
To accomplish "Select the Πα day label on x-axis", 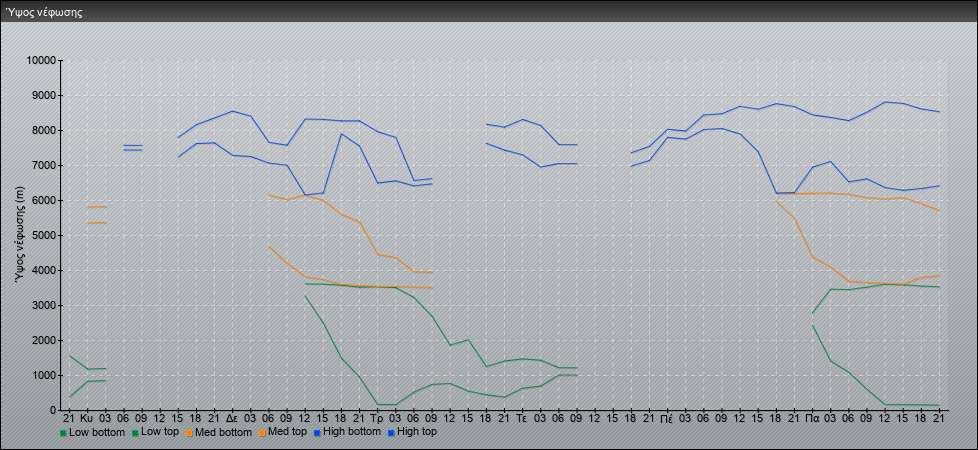I will pyautogui.click(x=813, y=419).
